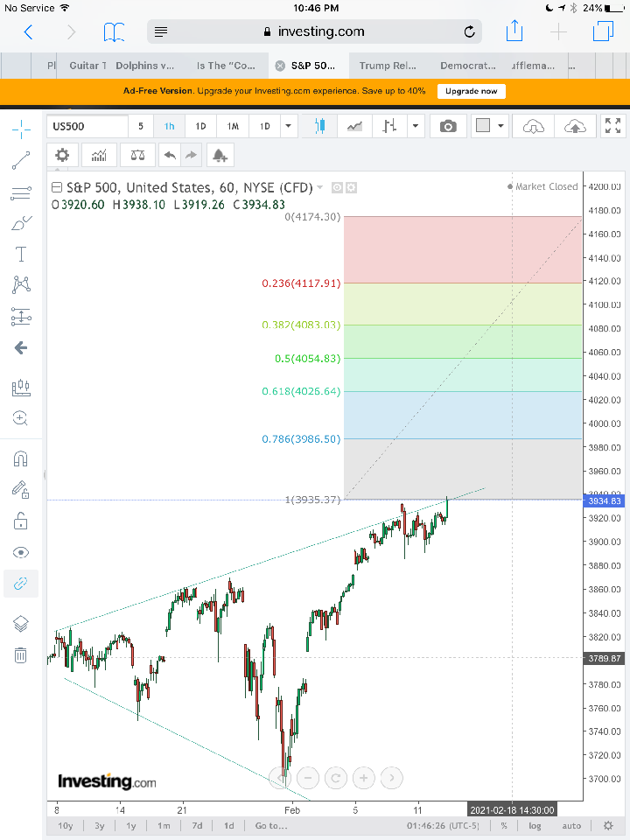Screen dimensions: 630x840
Task: Enable auto scale in bottom bar
Action: 570,825
